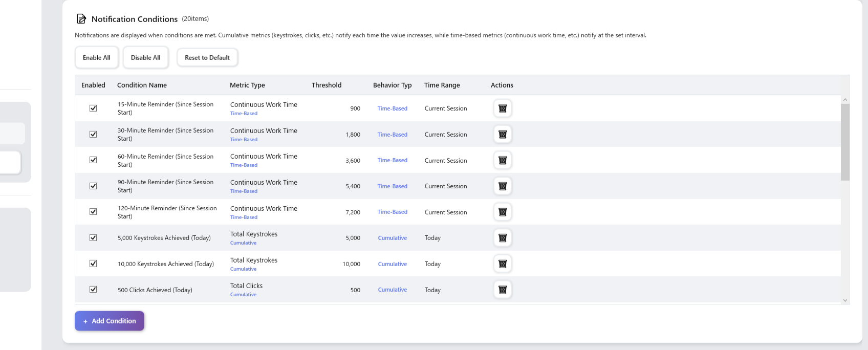
Task: Remove the 90-Minute Reminder condition
Action: point(503,186)
